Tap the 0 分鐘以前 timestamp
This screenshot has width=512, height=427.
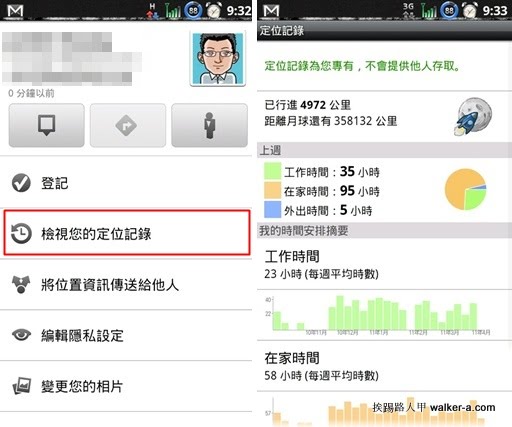coord(31,93)
